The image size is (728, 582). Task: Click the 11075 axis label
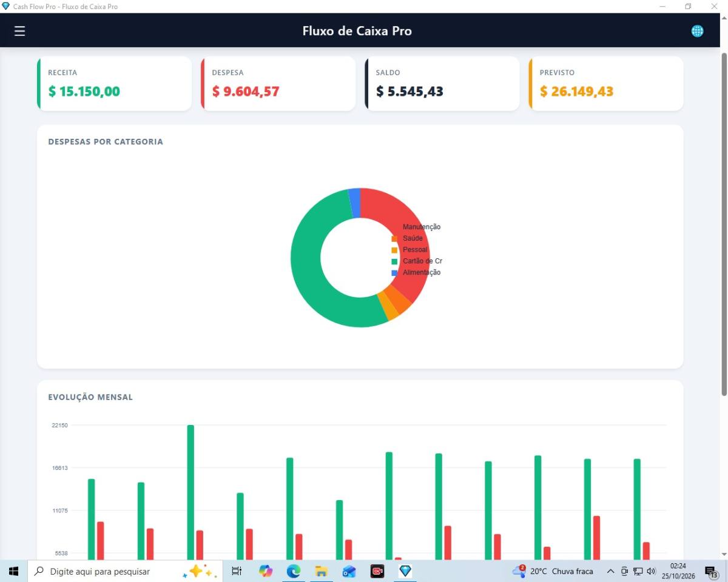59,510
